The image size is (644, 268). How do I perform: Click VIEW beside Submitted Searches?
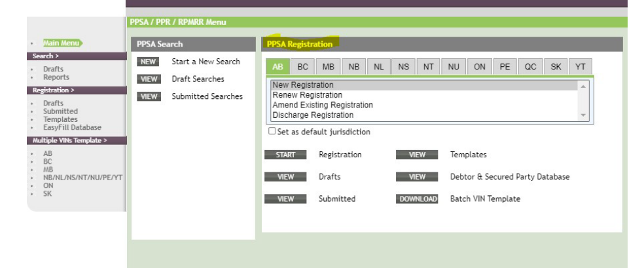coord(149,96)
